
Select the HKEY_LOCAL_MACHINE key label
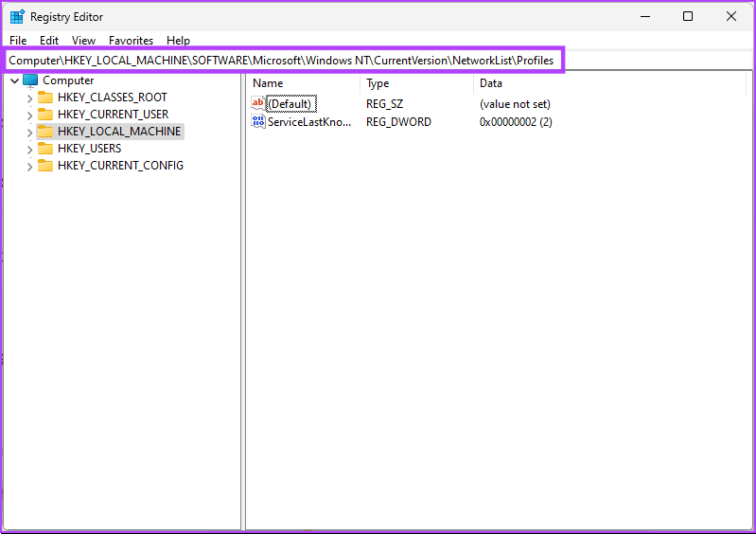(x=119, y=132)
